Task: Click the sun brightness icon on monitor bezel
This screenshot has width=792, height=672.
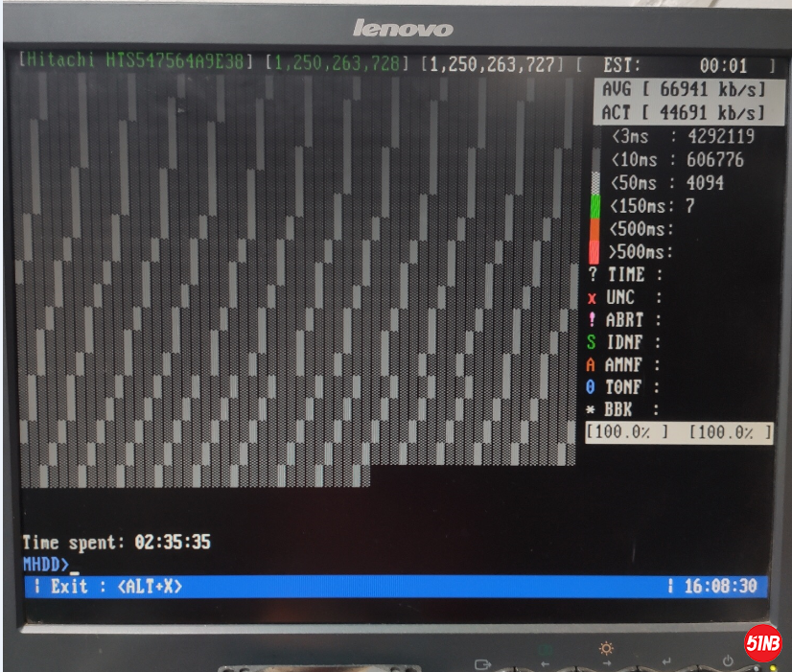Action: (606, 648)
